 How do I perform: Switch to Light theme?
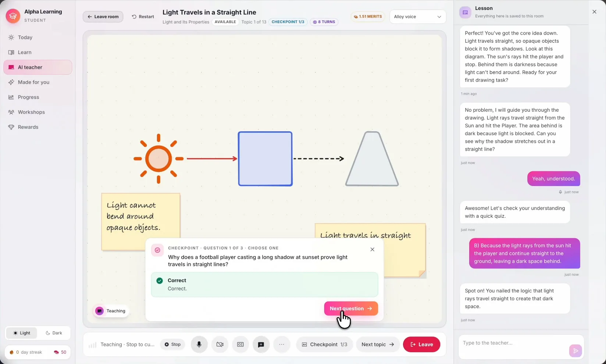pyautogui.click(x=21, y=333)
